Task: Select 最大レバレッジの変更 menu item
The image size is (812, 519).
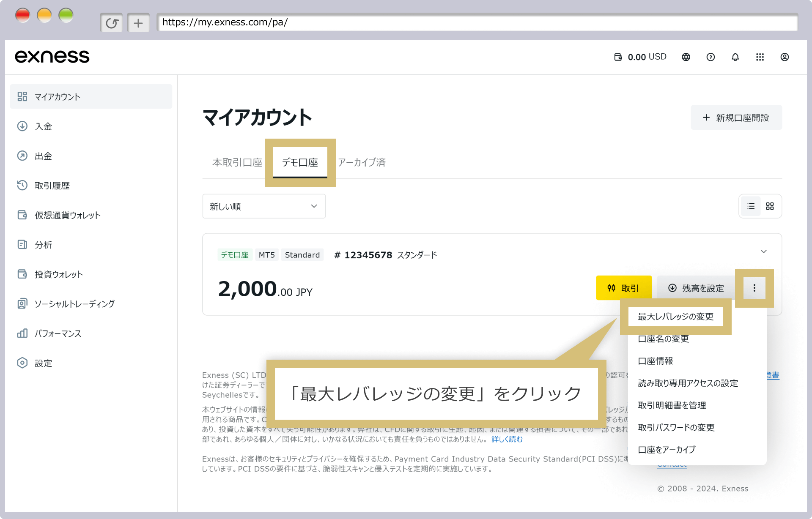Action: pos(676,317)
